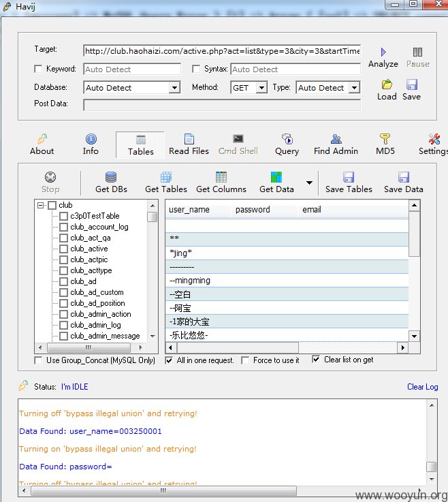Switch to the Tables tab

pyautogui.click(x=140, y=145)
